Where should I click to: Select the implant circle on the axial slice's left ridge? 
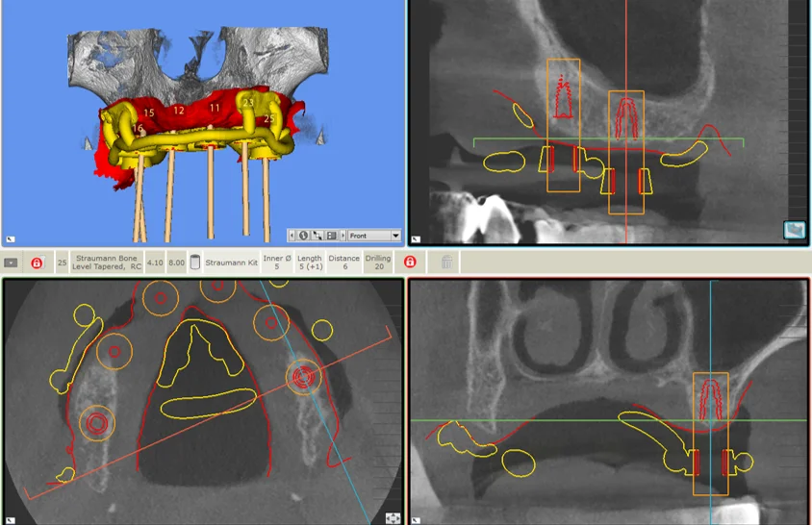tap(97, 423)
